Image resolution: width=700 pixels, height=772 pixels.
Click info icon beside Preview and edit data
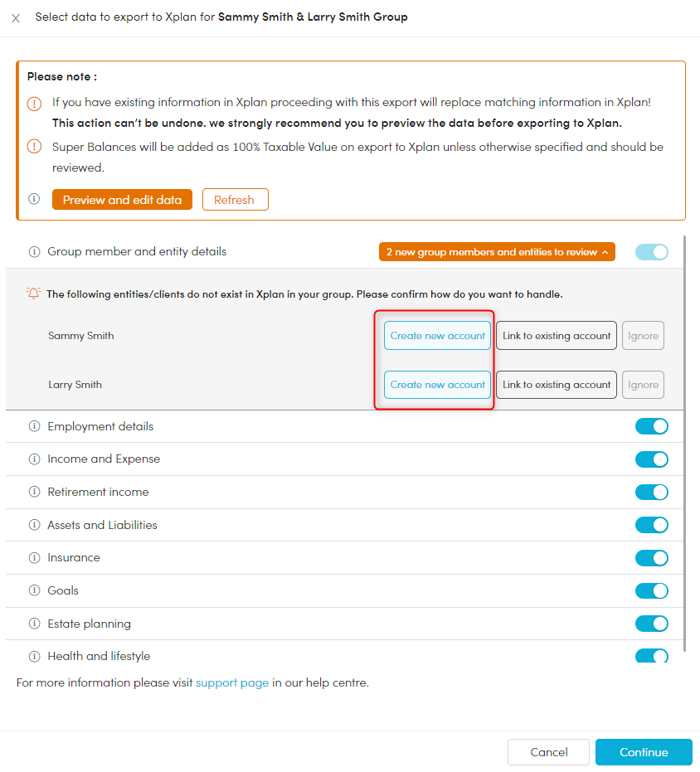[x=34, y=200]
